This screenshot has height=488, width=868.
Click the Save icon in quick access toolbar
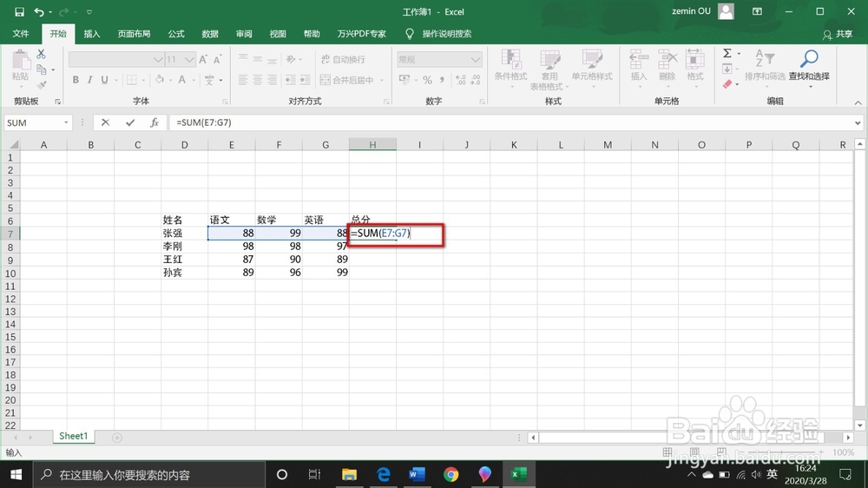point(19,11)
